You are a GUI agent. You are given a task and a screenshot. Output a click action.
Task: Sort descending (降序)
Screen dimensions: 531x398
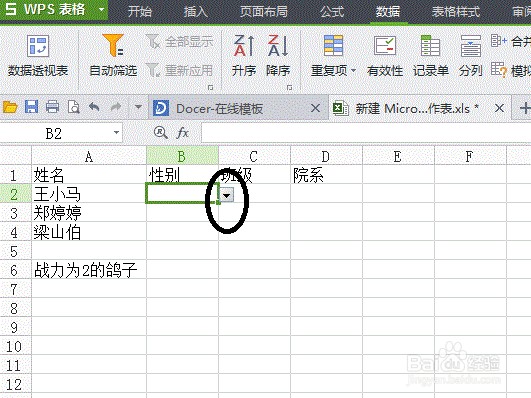click(x=278, y=56)
